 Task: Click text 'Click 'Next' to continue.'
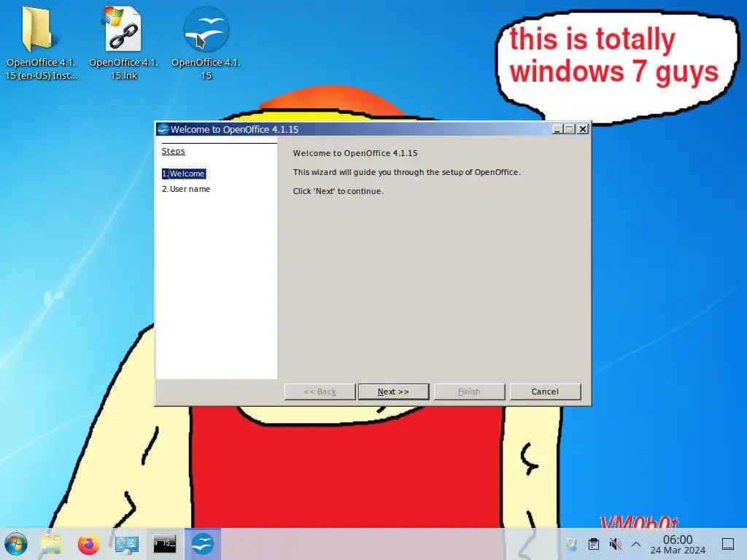coord(338,191)
